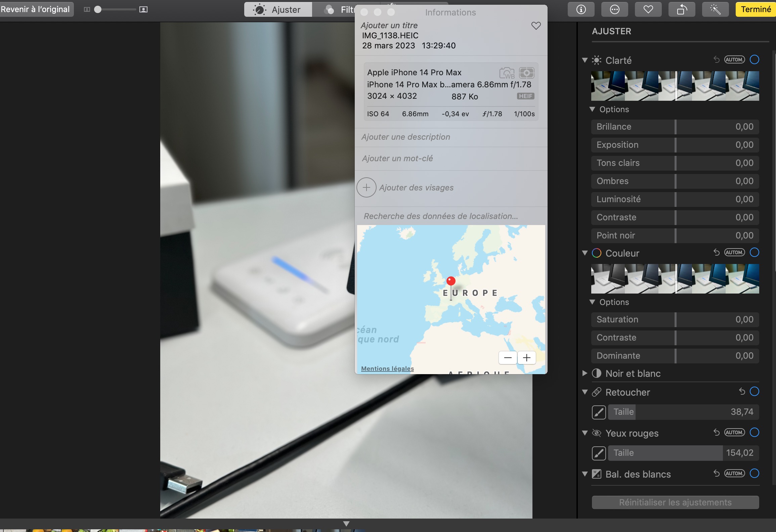Toggle the Clarté adjustment circle
The image size is (776, 532).
(754, 60)
